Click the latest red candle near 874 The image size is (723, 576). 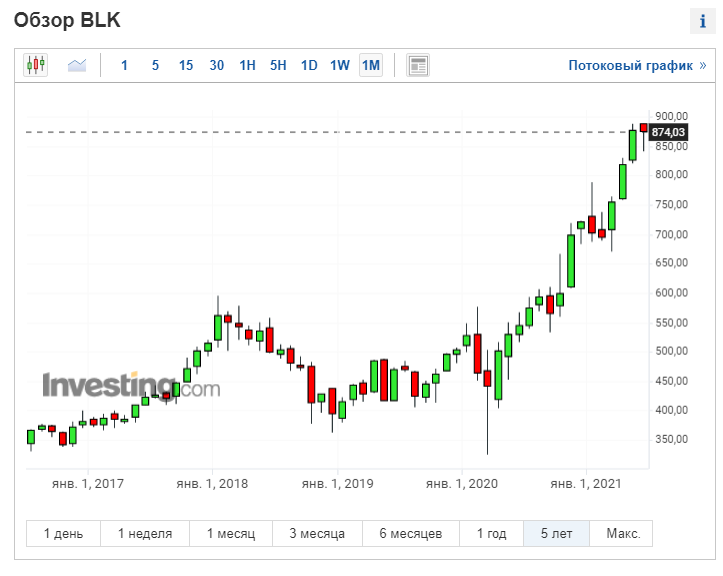pos(644,128)
